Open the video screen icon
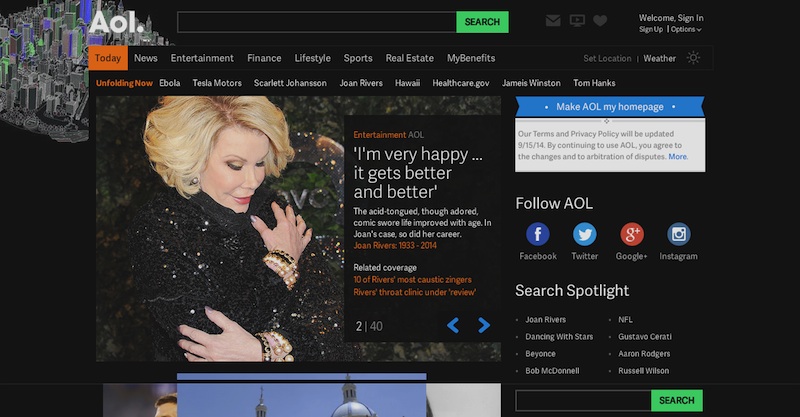This screenshot has width=800, height=417. [577, 20]
